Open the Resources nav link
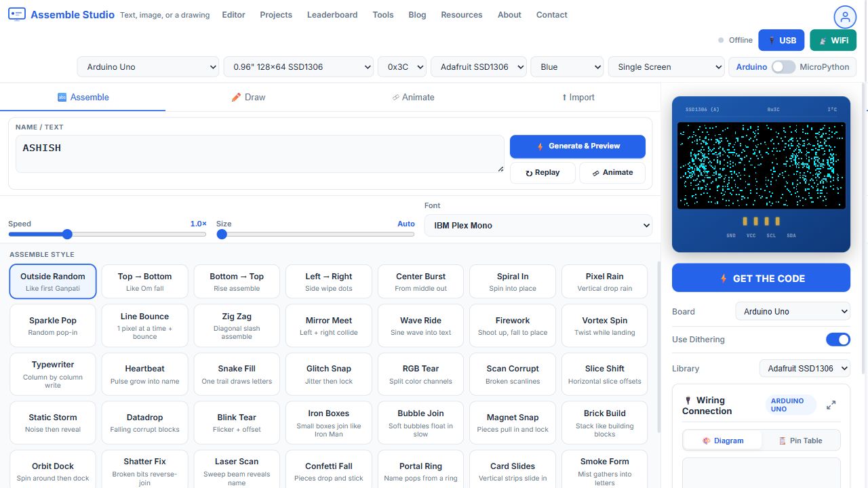Screen dimensions: 868x488 tap(462, 15)
